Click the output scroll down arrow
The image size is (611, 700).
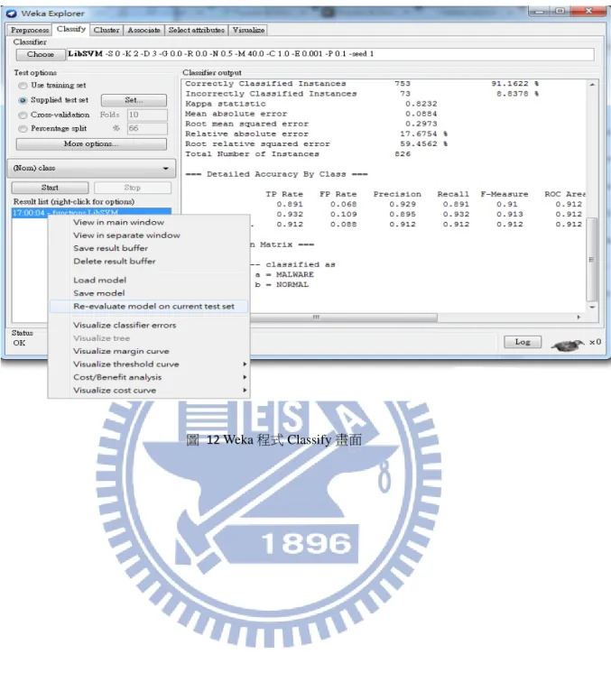coord(592,307)
